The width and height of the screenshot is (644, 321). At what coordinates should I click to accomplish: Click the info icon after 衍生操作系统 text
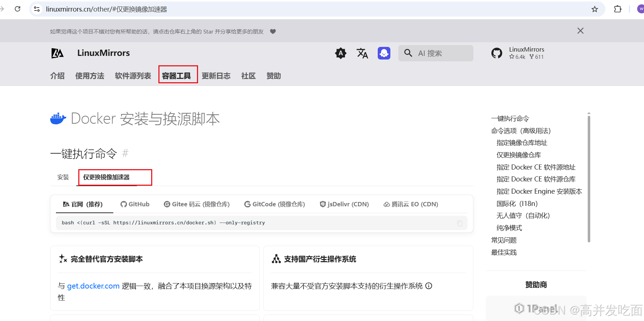pos(429,286)
